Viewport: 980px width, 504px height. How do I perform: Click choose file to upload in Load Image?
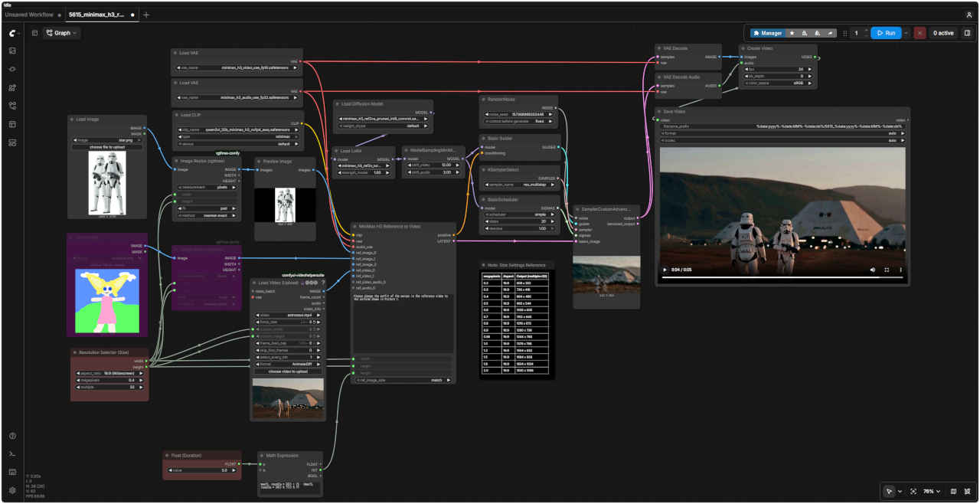point(106,146)
